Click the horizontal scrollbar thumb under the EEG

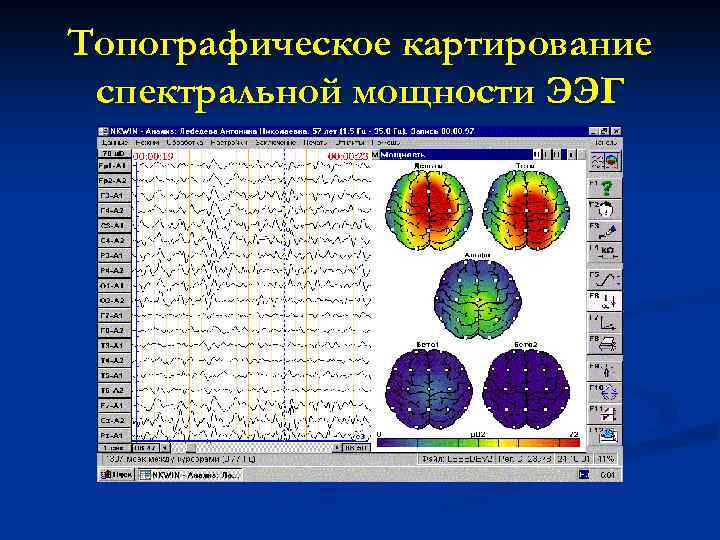tap(191, 447)
